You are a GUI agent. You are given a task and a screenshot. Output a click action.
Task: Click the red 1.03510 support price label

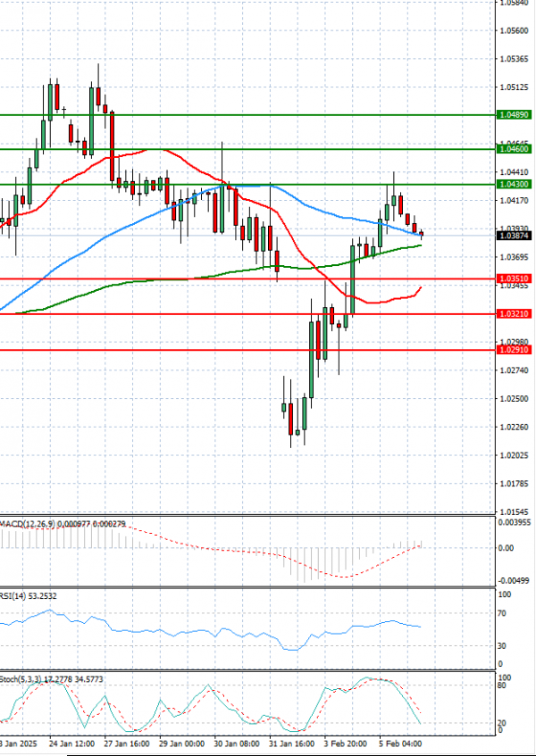pyautogui.click(x=515, y=278)
